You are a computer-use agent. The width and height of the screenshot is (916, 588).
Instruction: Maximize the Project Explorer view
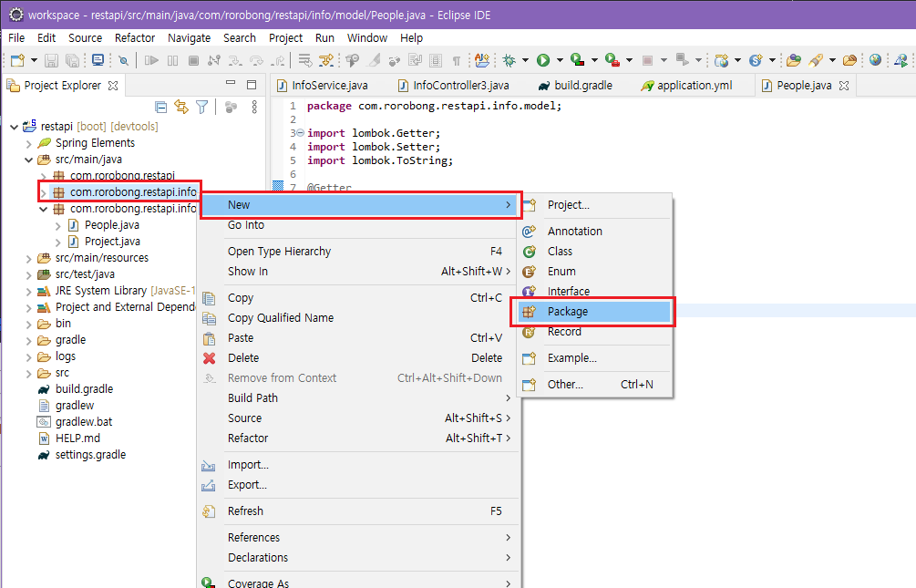coord(252,85)
